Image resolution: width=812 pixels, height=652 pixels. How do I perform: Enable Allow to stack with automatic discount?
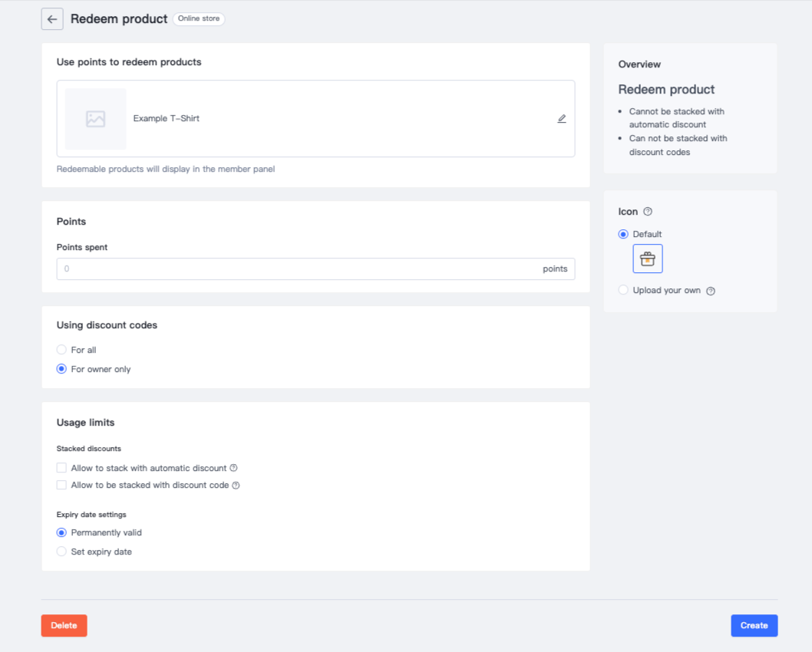click(61, 468)
